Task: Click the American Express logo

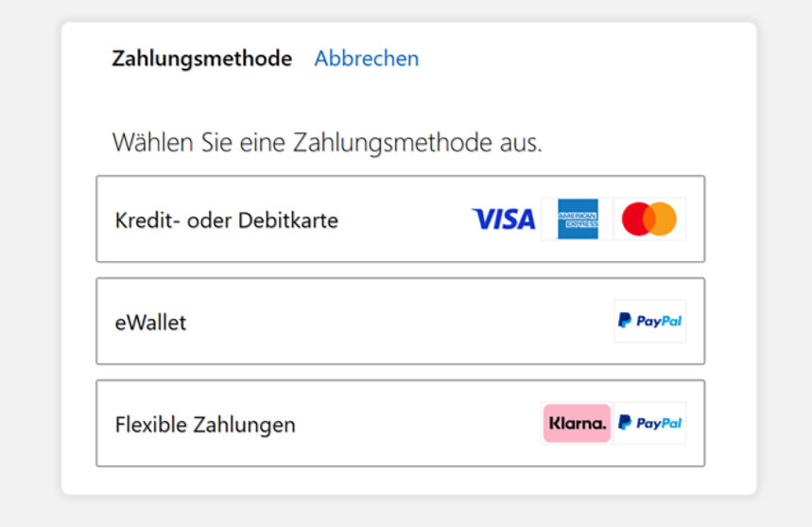Action: (578, 220)
